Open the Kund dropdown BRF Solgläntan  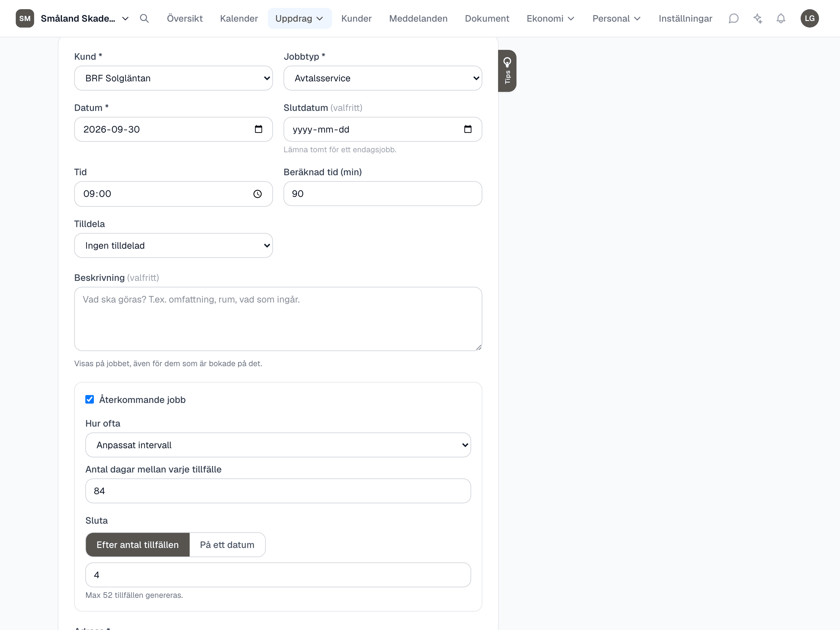coord(174,78)
